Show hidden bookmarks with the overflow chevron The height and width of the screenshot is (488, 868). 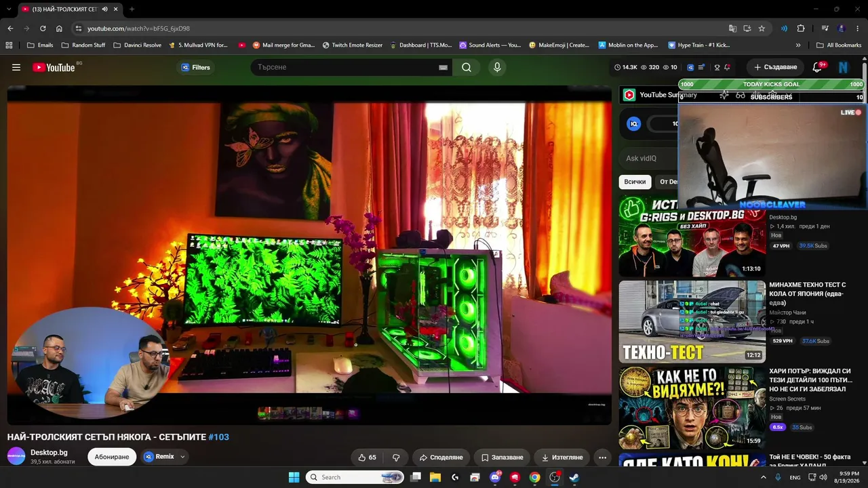click(x=798, y=45)
